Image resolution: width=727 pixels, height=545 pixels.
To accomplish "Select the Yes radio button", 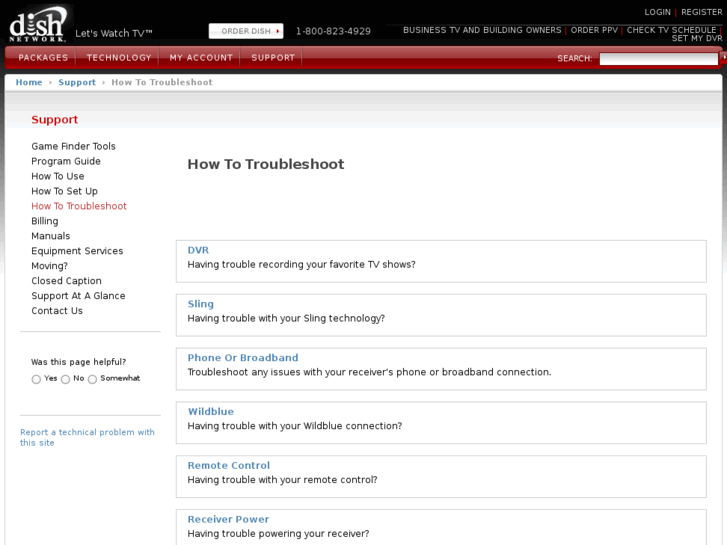I will [36, 379].
